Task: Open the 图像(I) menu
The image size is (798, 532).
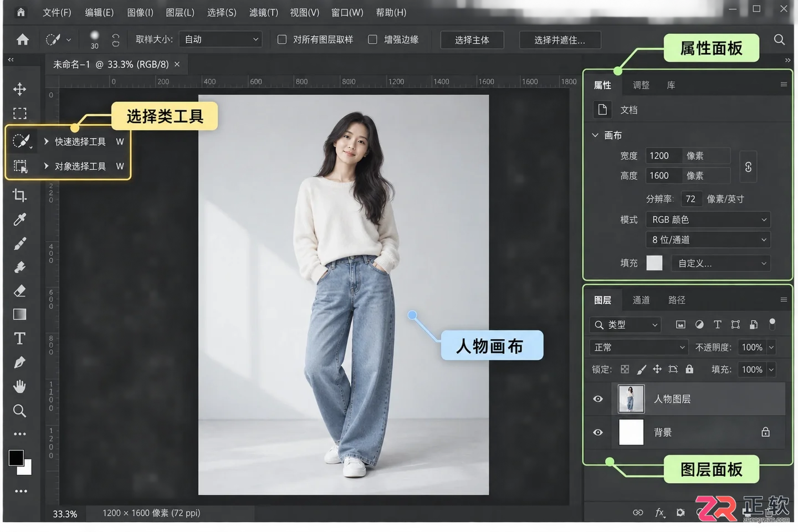Action: point(140,12)
